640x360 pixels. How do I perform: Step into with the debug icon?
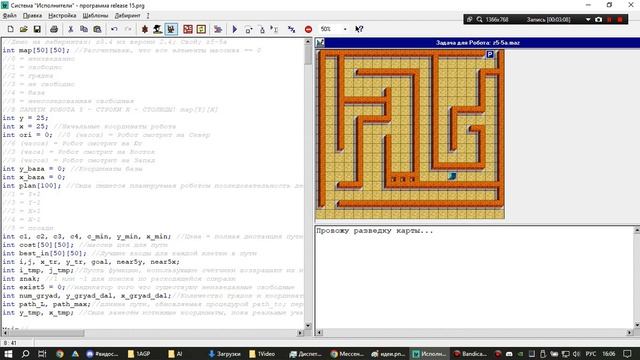click(262, 29)
